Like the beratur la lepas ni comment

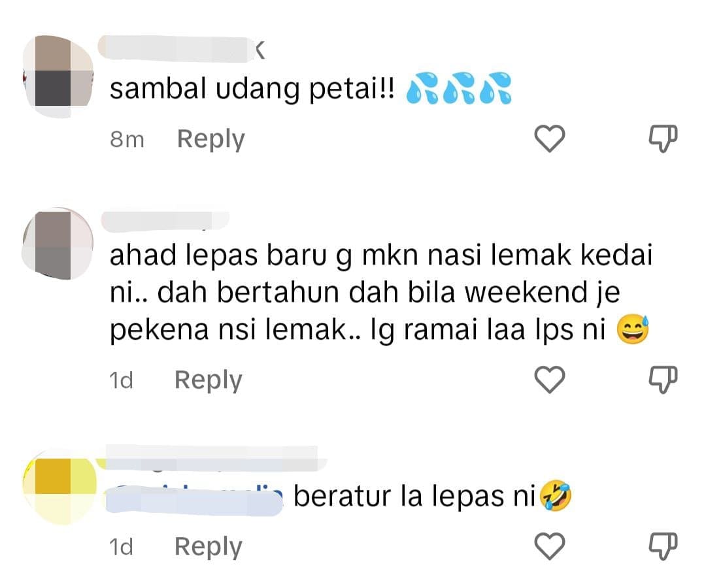(550, 546)
